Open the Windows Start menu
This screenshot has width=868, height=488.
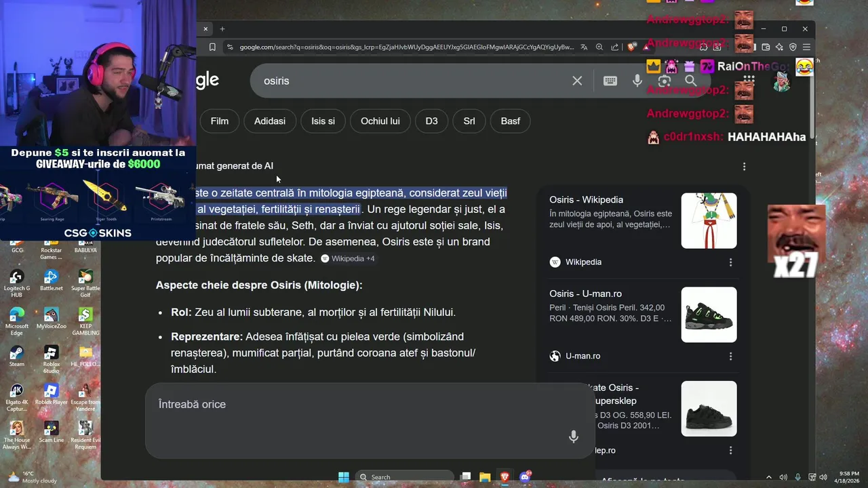[x=343, y=477]
